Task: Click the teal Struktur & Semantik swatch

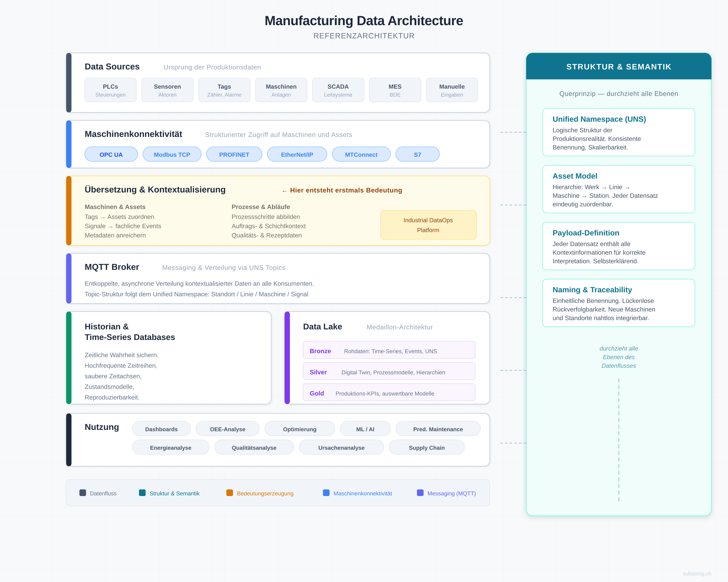Action: coord(142,493)
